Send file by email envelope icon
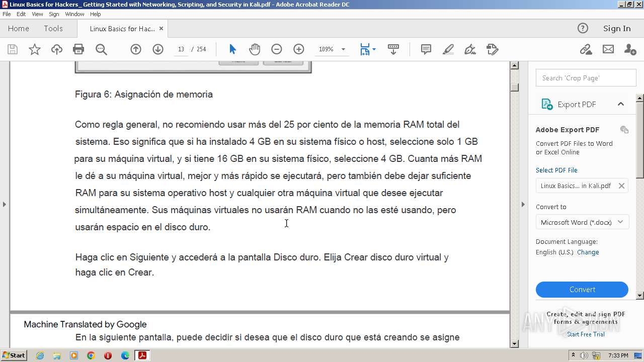This screenshot has width=644, height=362. pos(608,49)
